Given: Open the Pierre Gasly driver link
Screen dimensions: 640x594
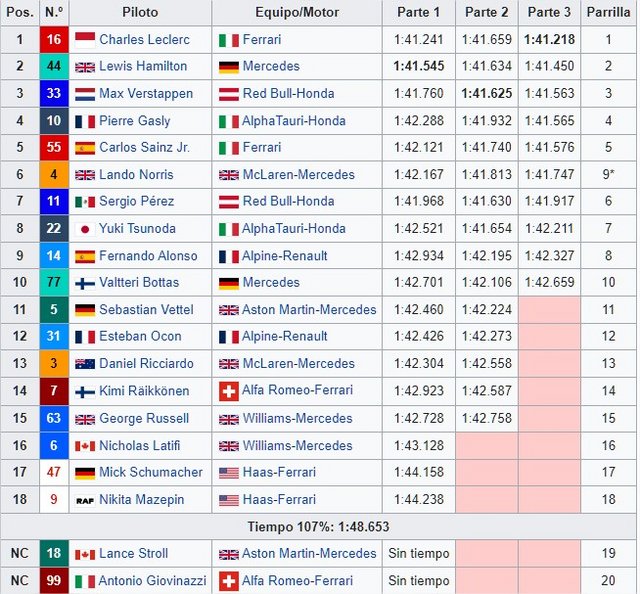Looking at the screenshot, I should point(134,121).
